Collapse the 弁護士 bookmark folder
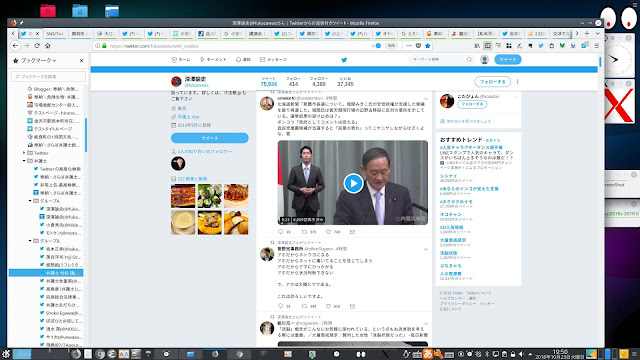Screen dimensions: 640x360 [x=24, y=161]
